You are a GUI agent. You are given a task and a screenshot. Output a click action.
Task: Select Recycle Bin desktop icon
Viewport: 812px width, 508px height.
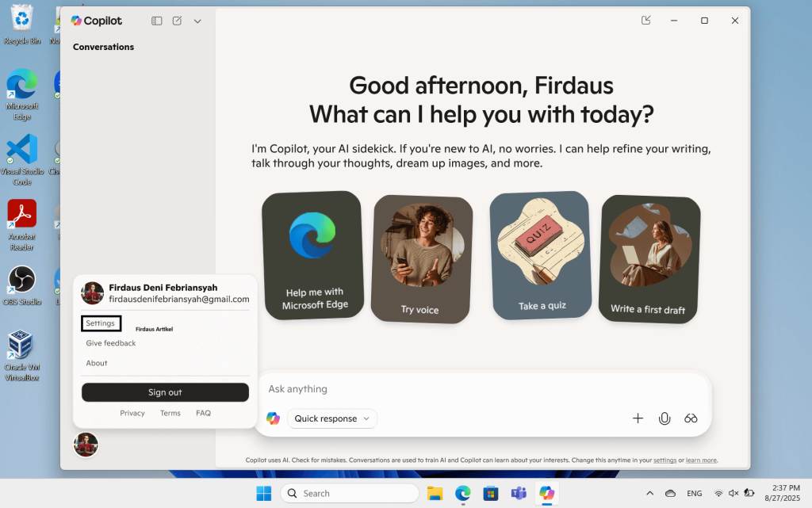pos(21,24)
